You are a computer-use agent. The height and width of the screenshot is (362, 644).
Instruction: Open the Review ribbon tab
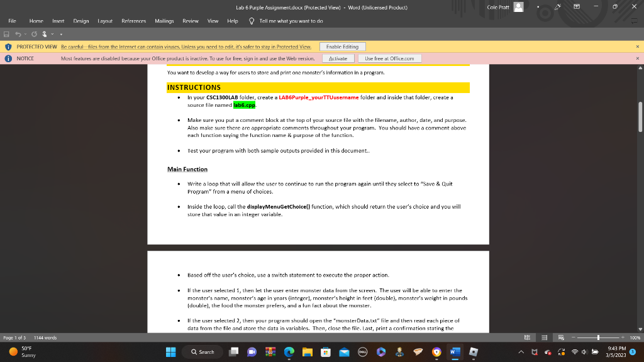pyautogui.click(x=190, y=20)
